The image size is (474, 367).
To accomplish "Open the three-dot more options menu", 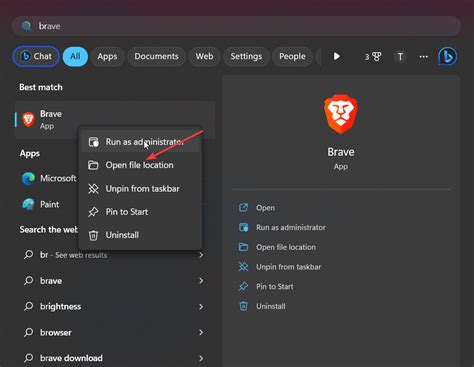I will pyautogui.click(x=423, y=57).
